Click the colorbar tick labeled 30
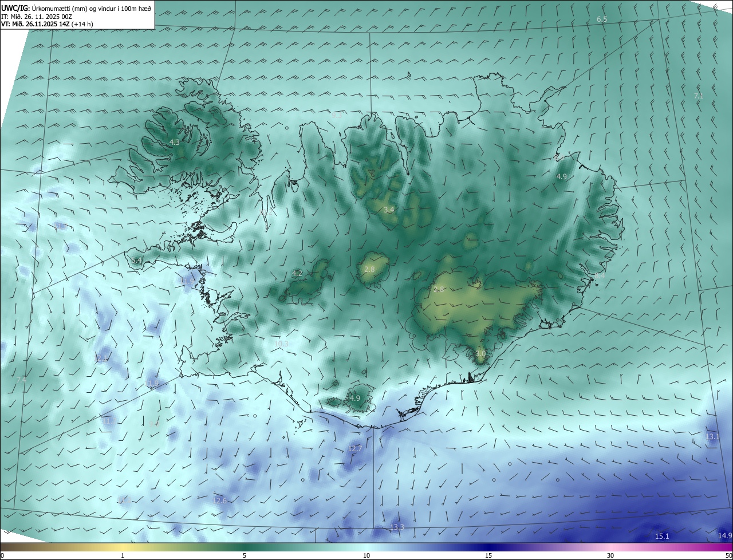 610,555
